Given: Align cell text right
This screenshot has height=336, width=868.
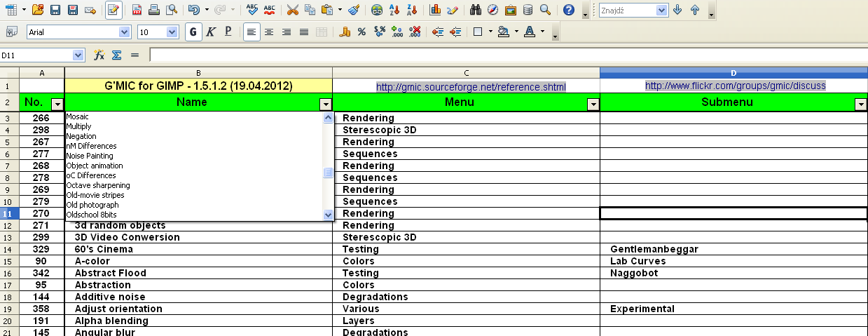Looking at the screenshot, I should [286, 32].
